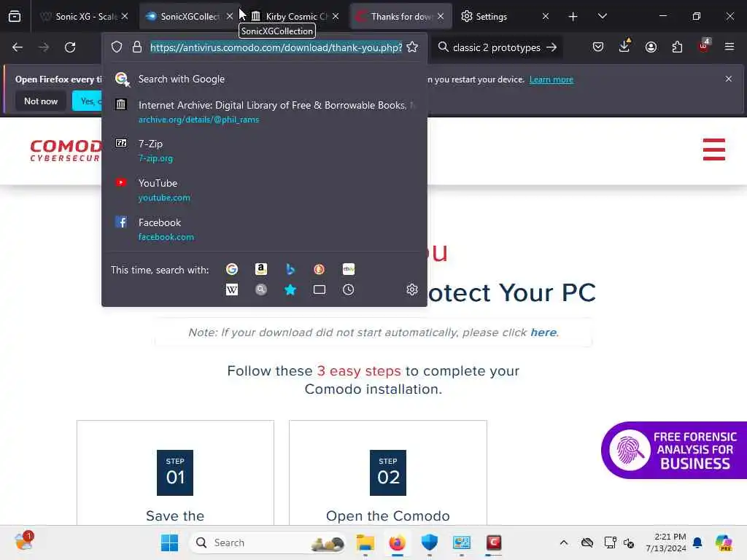
Task: Open Comodo app on taskbar
Action: point(494,542)
